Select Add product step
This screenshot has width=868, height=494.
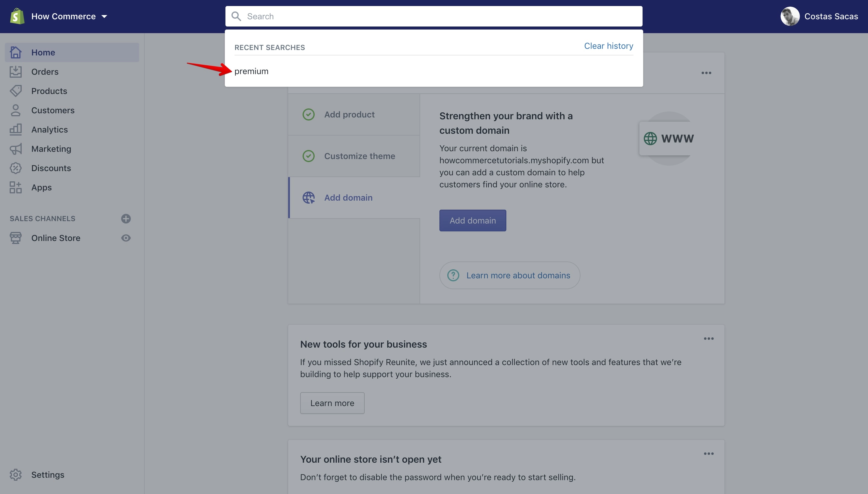[x=354, y=115]
